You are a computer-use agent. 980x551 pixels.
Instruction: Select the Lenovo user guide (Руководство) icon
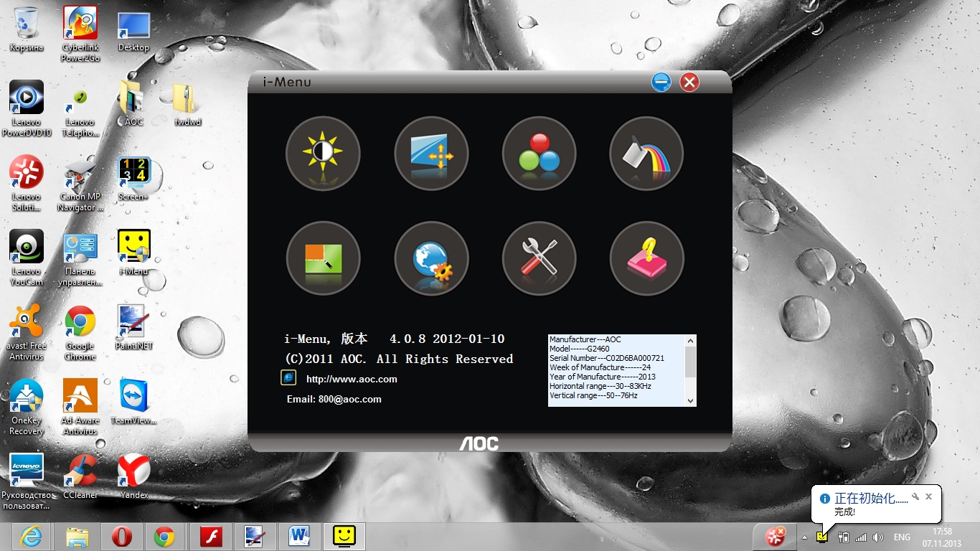tap(27, 482)
